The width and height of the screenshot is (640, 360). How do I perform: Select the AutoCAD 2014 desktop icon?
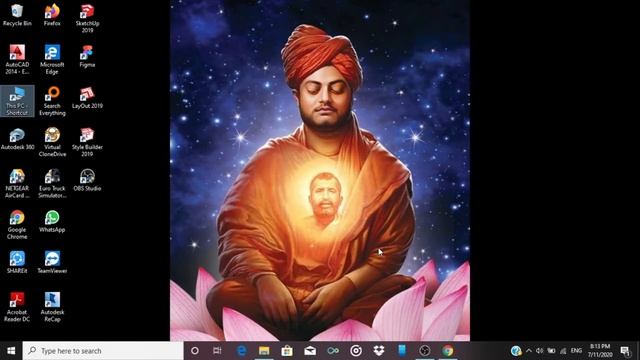17,60
